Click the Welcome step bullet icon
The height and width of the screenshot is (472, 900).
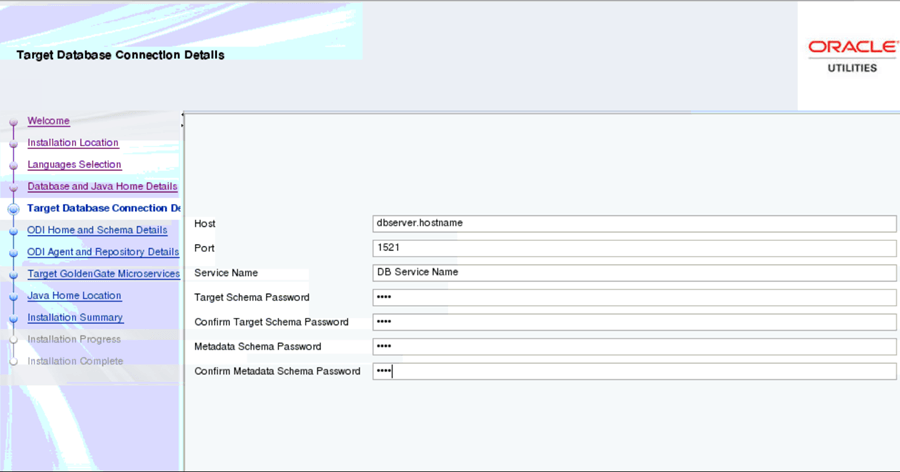point(14,122)
